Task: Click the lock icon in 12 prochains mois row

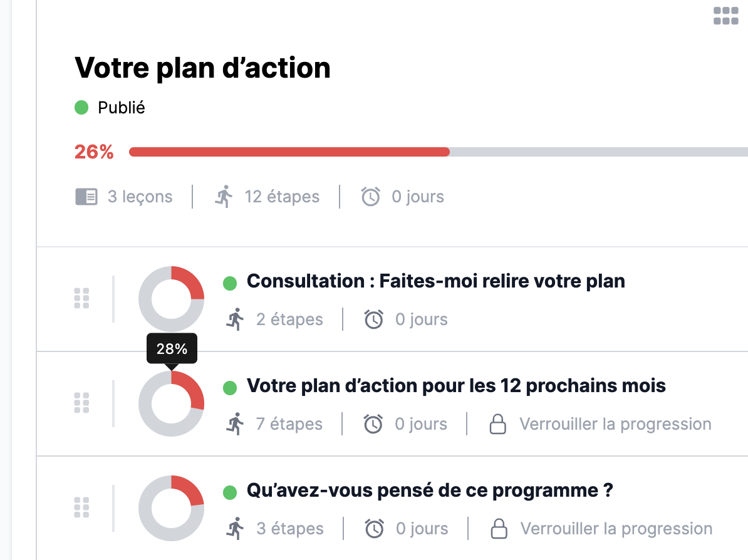Action: click(x=497, y=424)
